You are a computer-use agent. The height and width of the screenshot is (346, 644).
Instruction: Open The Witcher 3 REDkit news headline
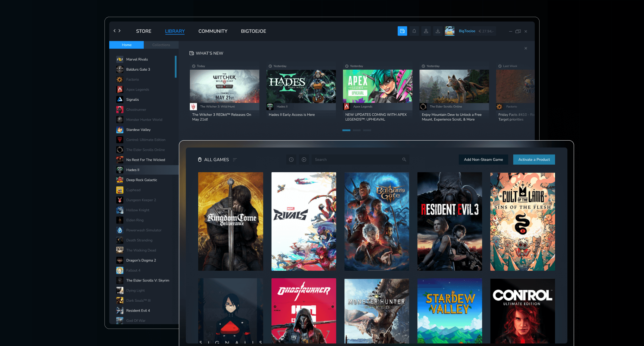222,117
